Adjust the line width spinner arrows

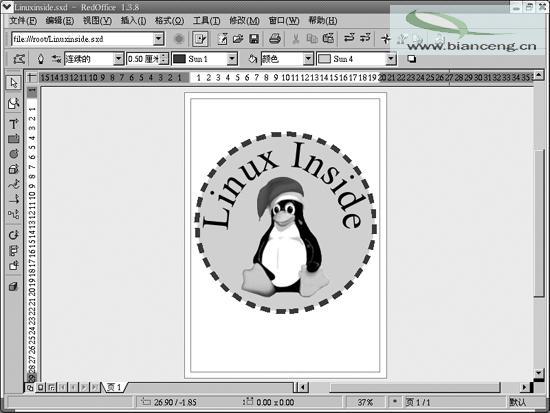pos(164,59)
